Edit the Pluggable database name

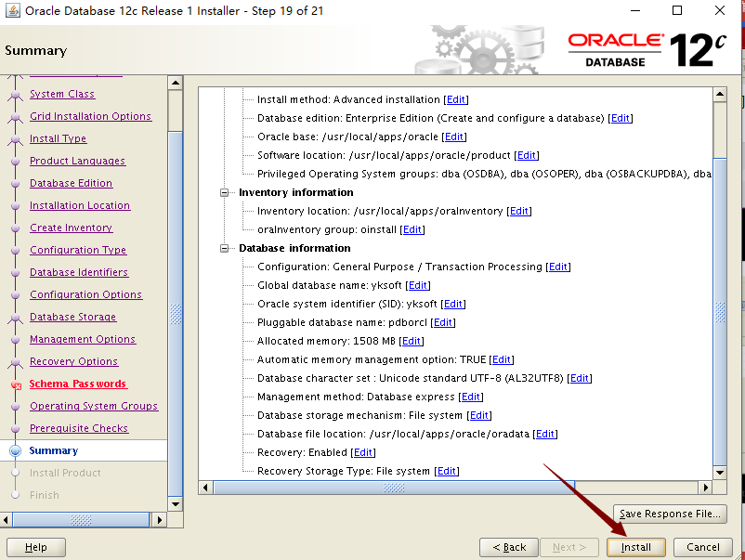(443, 322)
